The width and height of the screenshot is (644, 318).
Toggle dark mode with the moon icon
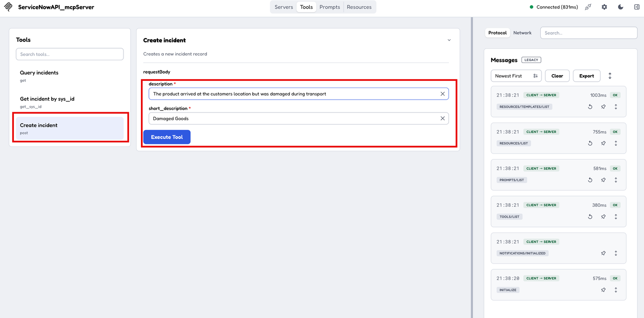tap(620, 7)
